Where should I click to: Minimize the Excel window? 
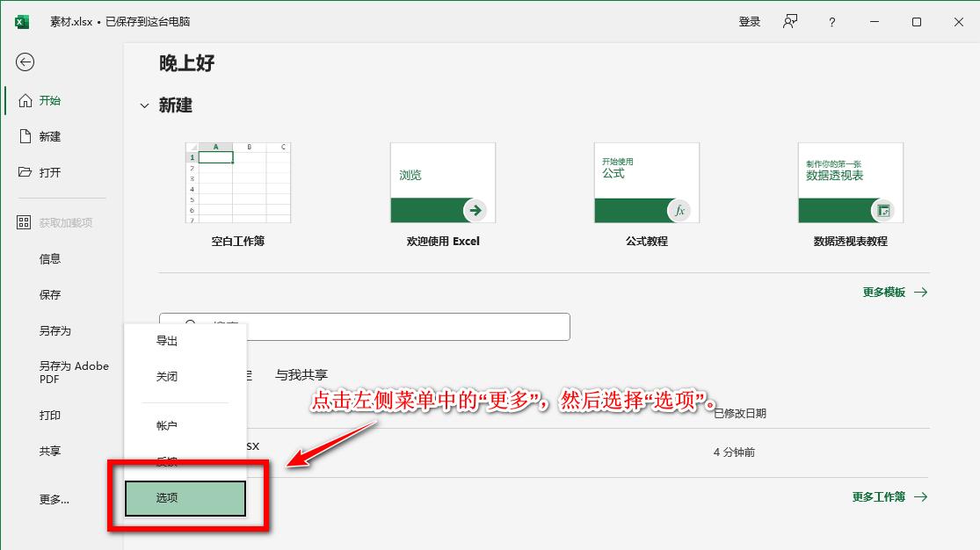click(875, 22)
